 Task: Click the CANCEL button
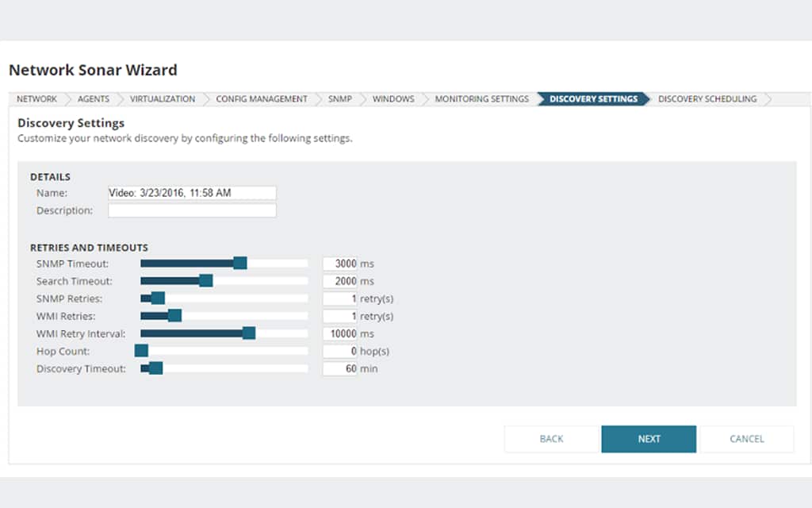(746, 439)
